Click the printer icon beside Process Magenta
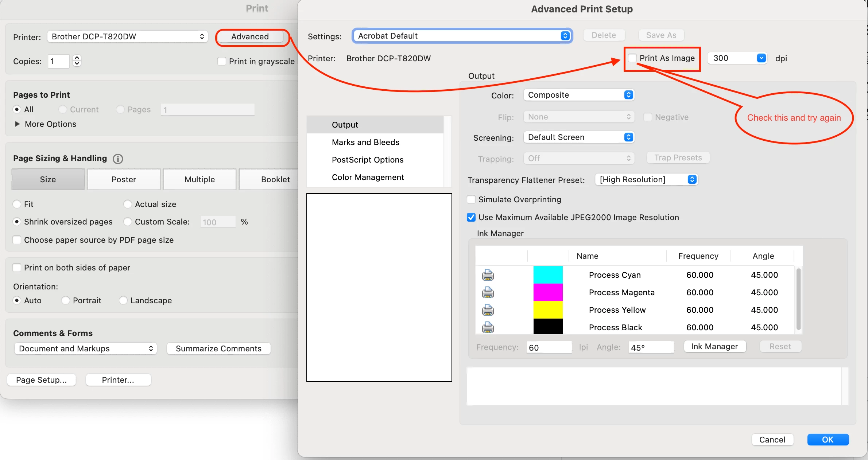Screen dimensions: 868x460 (488, 292)
